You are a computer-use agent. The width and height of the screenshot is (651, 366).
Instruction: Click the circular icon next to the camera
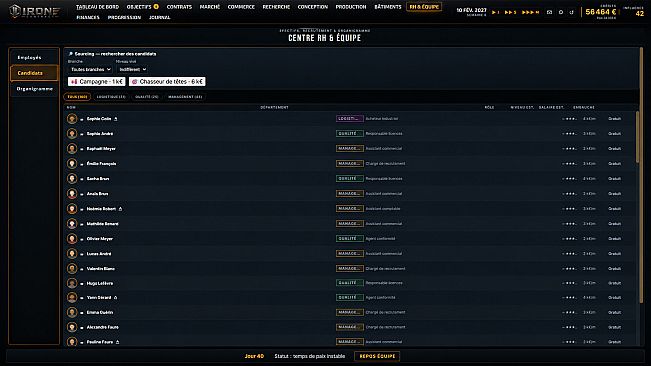coord(561,12)
